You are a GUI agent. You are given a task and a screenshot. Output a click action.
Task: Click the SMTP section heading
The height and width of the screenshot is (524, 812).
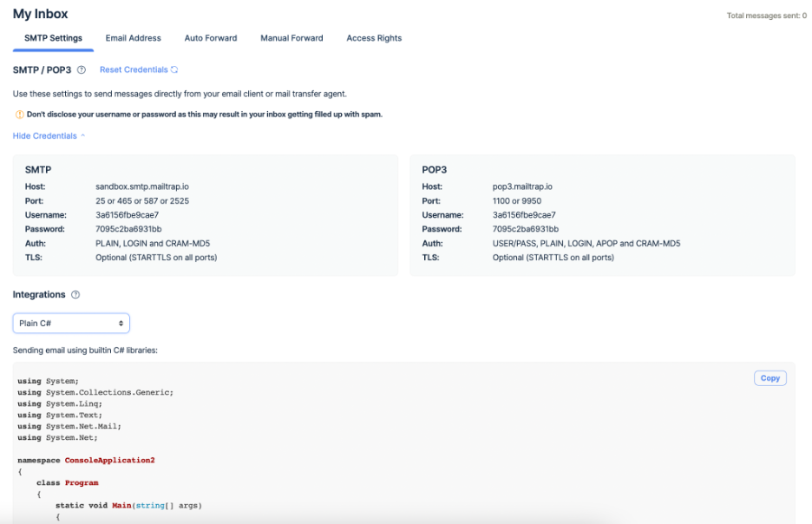[x=38, y=170]
